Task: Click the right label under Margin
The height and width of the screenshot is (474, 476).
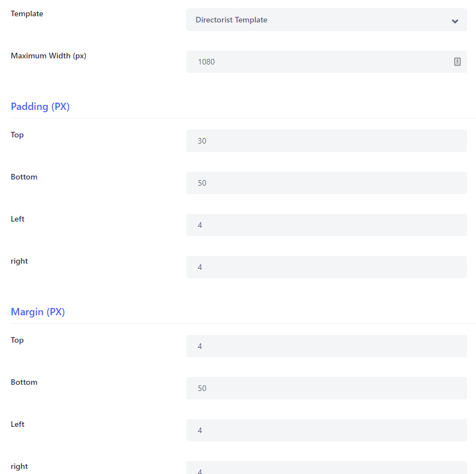Action: click(19, 466)
